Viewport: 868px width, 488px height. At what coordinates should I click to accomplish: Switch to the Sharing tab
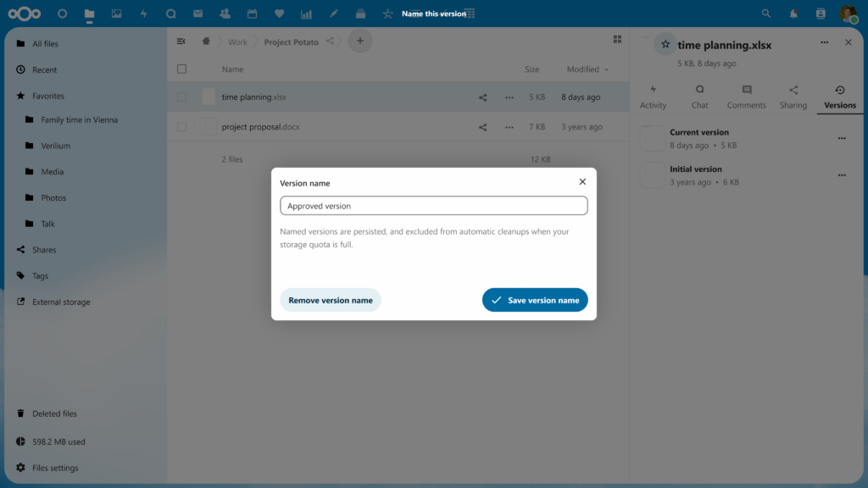(x=793, y=96)
